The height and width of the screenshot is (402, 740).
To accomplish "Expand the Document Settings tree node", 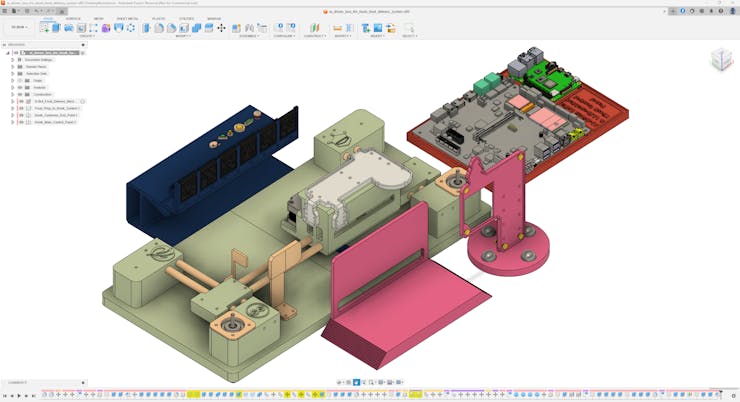I will click(12, 59).
